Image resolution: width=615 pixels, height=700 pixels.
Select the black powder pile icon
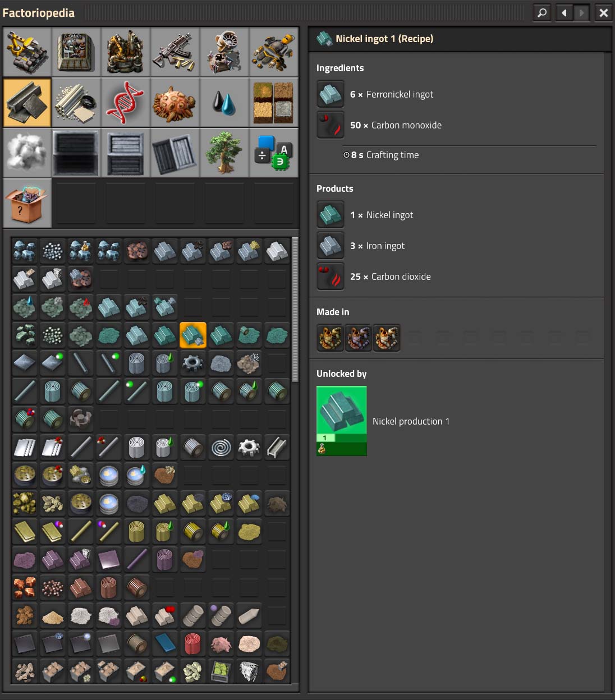click(137, 503)
